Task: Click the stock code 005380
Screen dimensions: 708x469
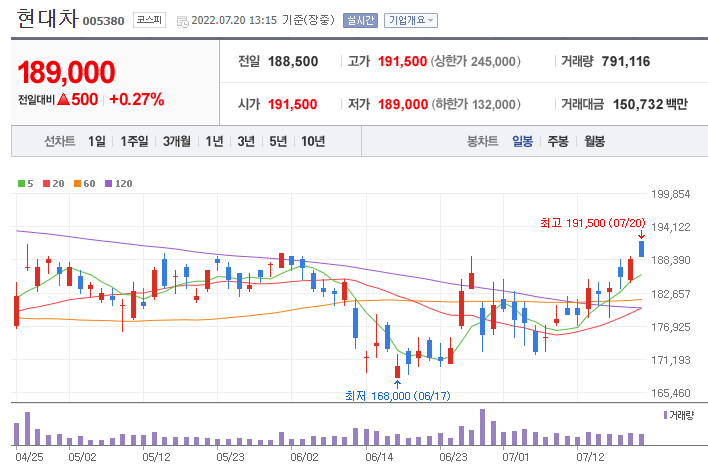Action: tap(103, 21)
